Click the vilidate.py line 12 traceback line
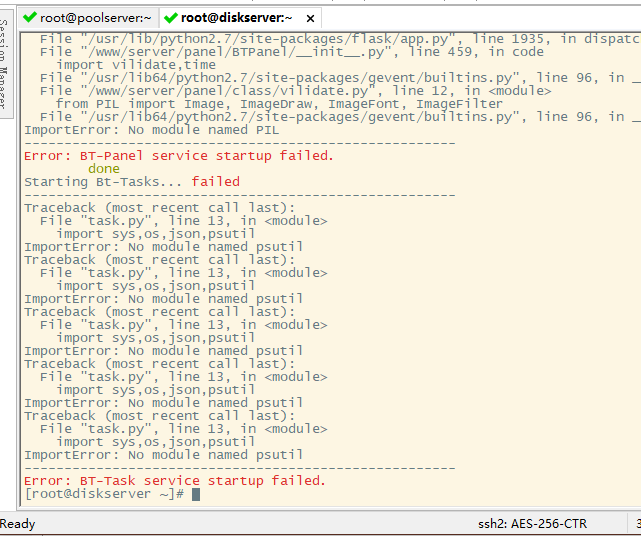 click(x=296, y=91)
